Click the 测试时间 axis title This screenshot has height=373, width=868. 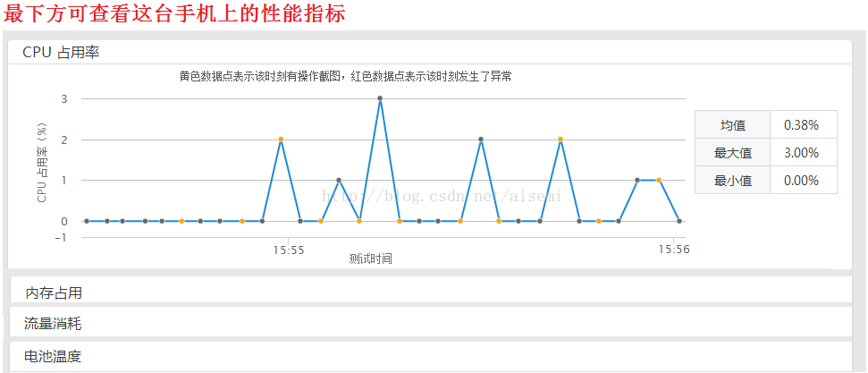tap(371, 259)
